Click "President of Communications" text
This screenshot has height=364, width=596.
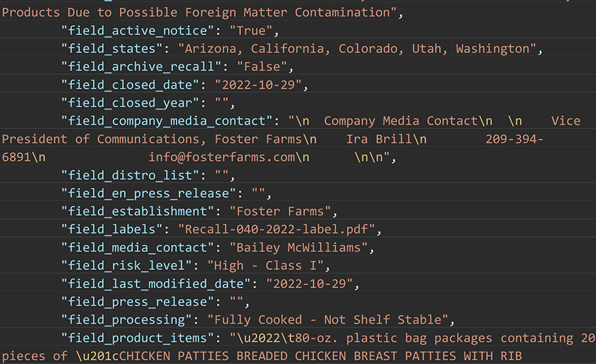pos(101,139)
